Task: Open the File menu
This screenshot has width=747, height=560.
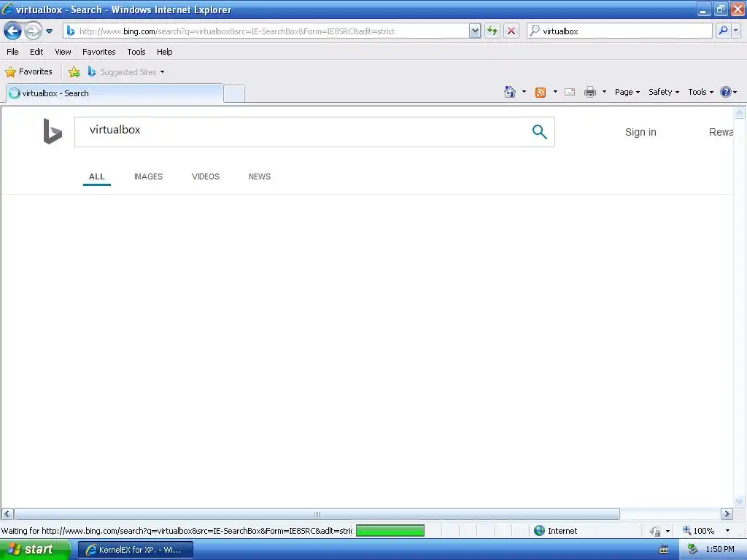Action: pyautogui.click(x=12, y=52)
